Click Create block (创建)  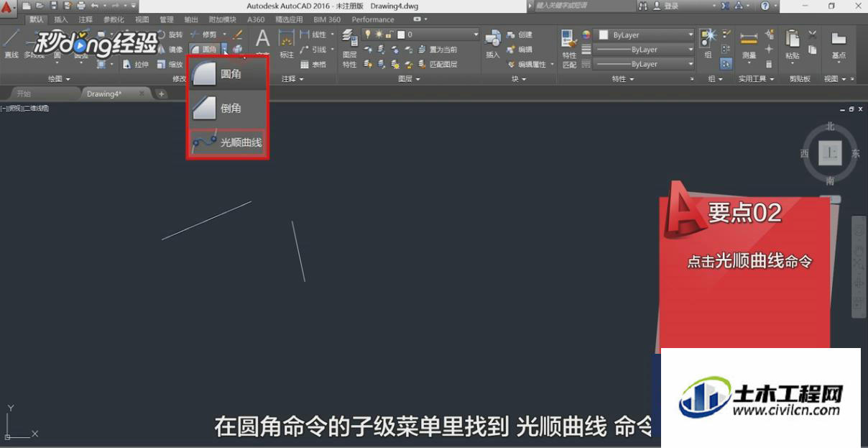(520, 35)
